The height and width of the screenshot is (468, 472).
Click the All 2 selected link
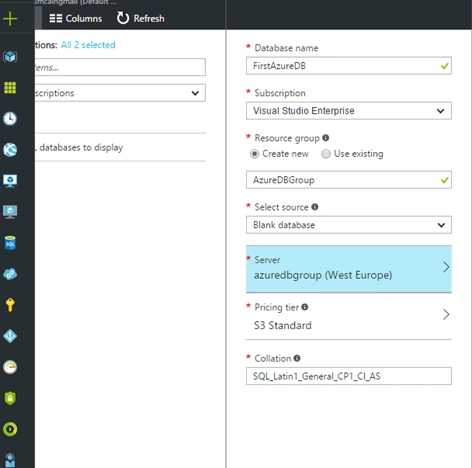88,45
